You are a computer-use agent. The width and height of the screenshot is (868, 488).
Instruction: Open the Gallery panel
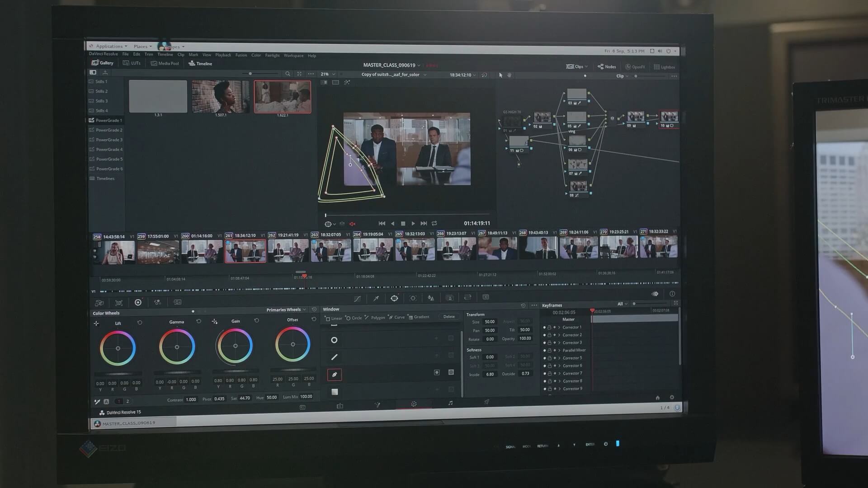click(x=103, y=63)
